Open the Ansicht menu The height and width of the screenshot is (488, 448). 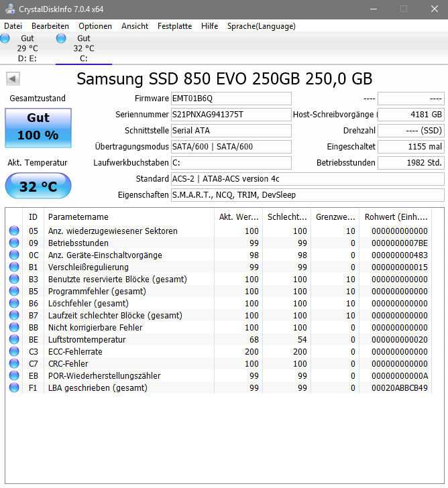point(135,26)
